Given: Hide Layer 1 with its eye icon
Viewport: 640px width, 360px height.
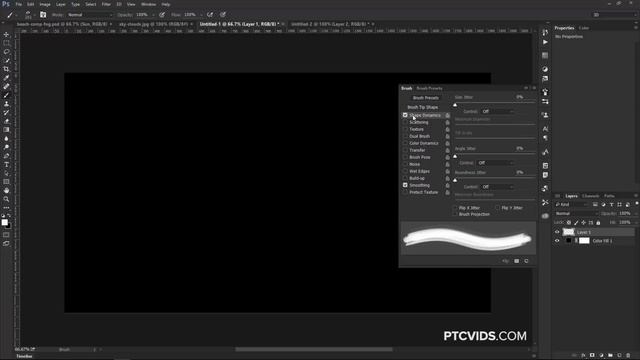Looking at the screenshot, I should tap(557, 232).
